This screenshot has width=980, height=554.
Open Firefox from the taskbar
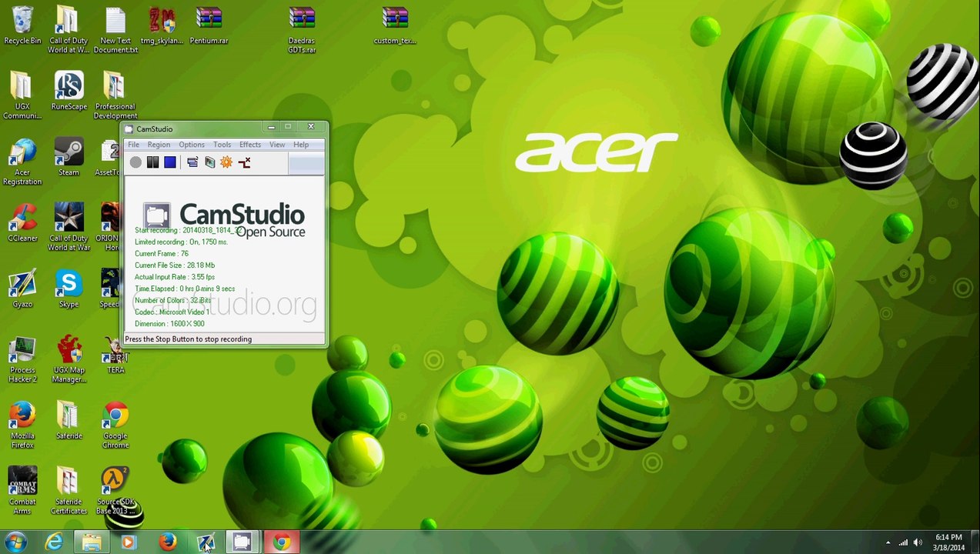[167, 542]
